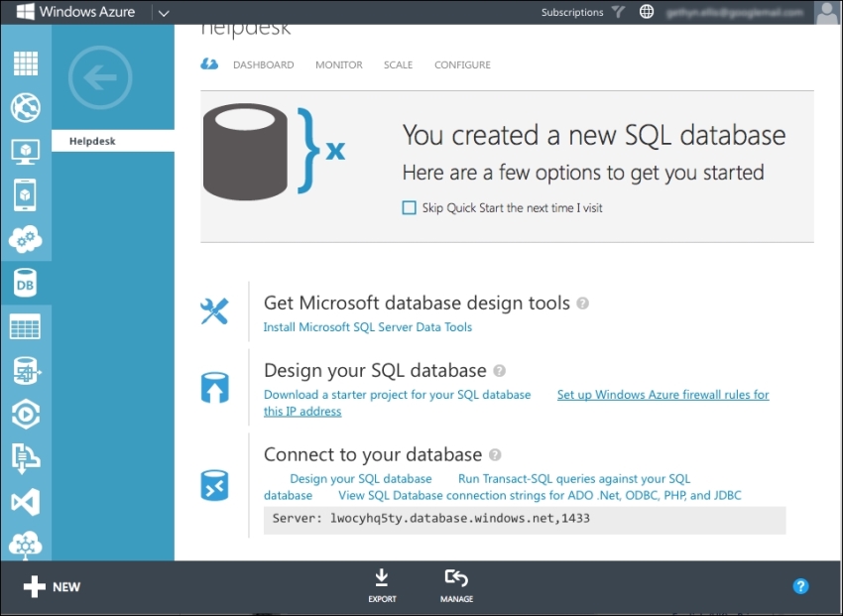The height and width of the screenshot is (616, 843).
Task: Open Cloud Services gear-cloud icon
Action: click(x=26, y=239)
